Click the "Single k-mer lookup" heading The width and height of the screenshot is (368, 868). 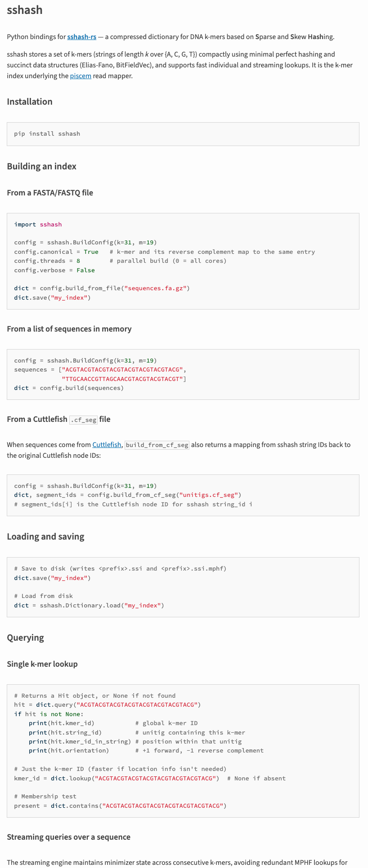click(x=42, y=664)
